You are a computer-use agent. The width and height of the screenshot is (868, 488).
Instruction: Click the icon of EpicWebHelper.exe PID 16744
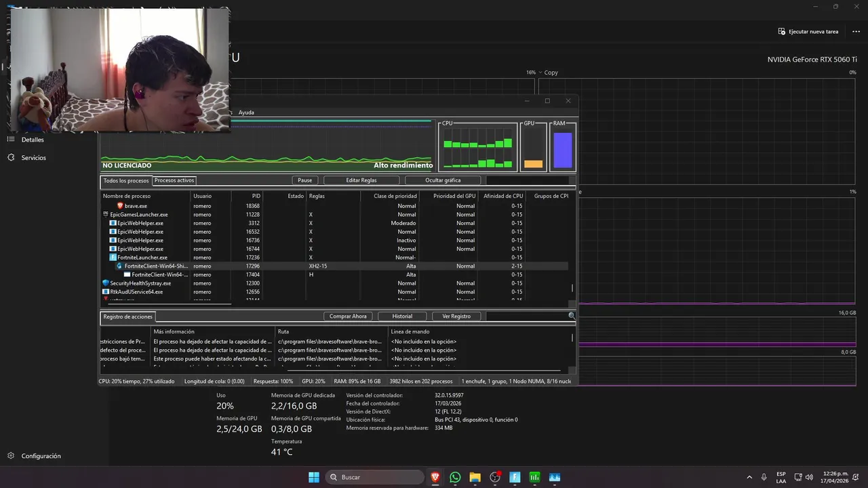pyautogui.click(x=113, y=249)
